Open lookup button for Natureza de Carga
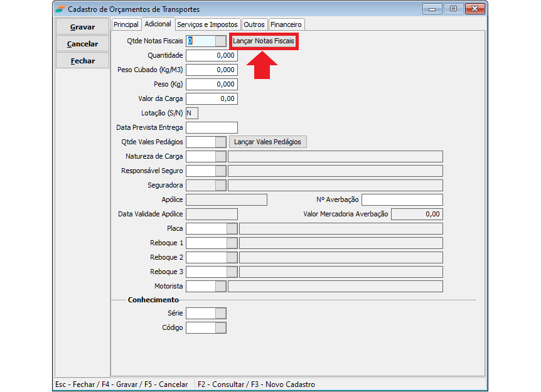The width and height of the screenshot is (541, 392). 220,156
